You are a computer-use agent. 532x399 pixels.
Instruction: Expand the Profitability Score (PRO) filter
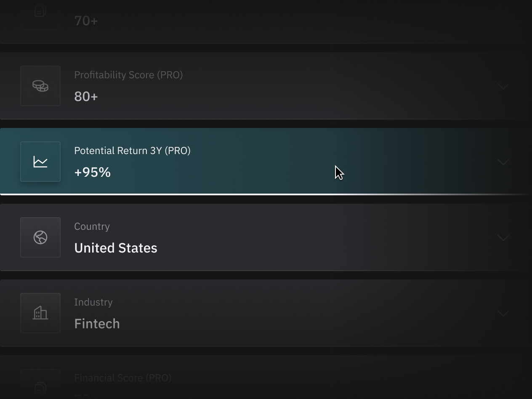503,86
